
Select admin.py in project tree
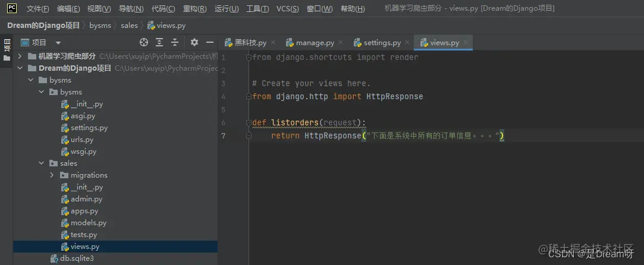[115, 199]
